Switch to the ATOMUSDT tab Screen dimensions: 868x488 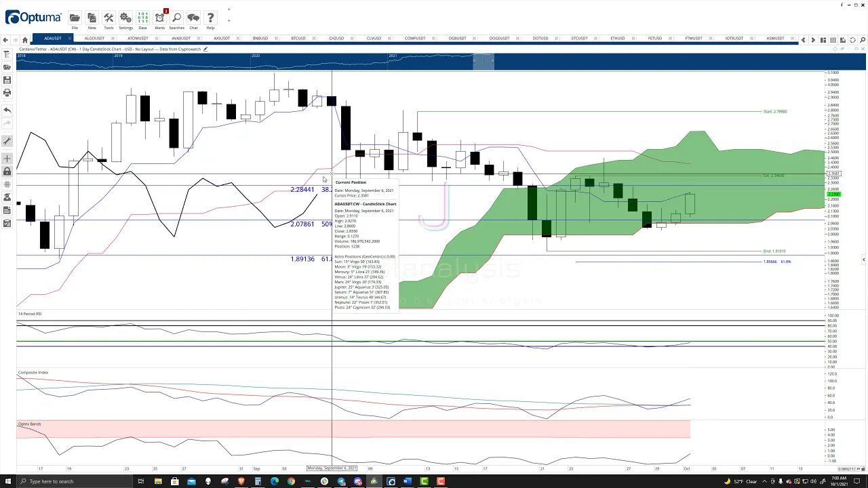pyautogui.click(x=138, y=39)
